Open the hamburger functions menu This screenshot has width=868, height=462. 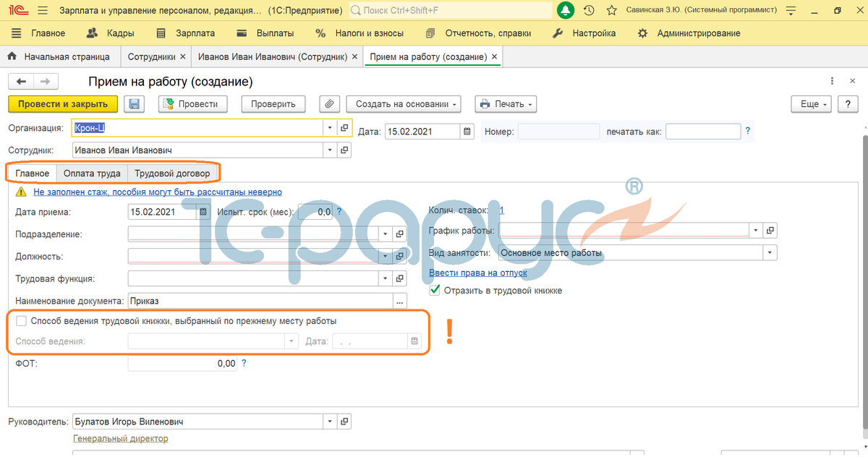point(43,10)
